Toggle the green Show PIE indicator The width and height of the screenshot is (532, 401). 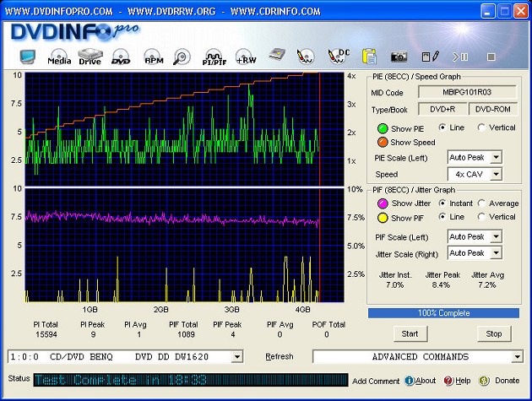pyautogui.click(x=383, y=128)
